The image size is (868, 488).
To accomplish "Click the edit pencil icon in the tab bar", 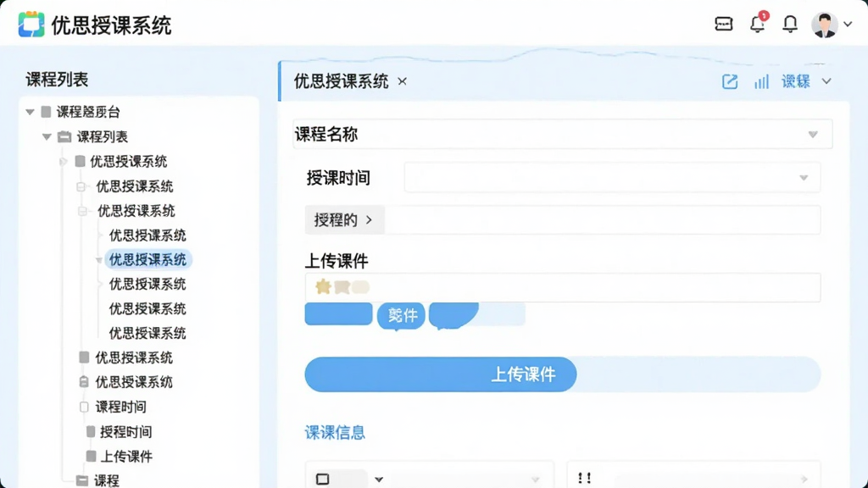I will point(730,82).
